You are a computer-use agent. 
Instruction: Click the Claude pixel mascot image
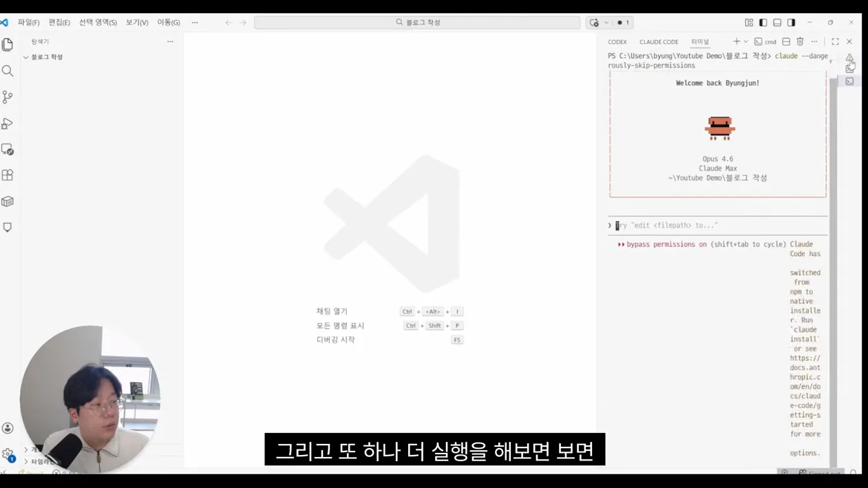coord(719,129)
